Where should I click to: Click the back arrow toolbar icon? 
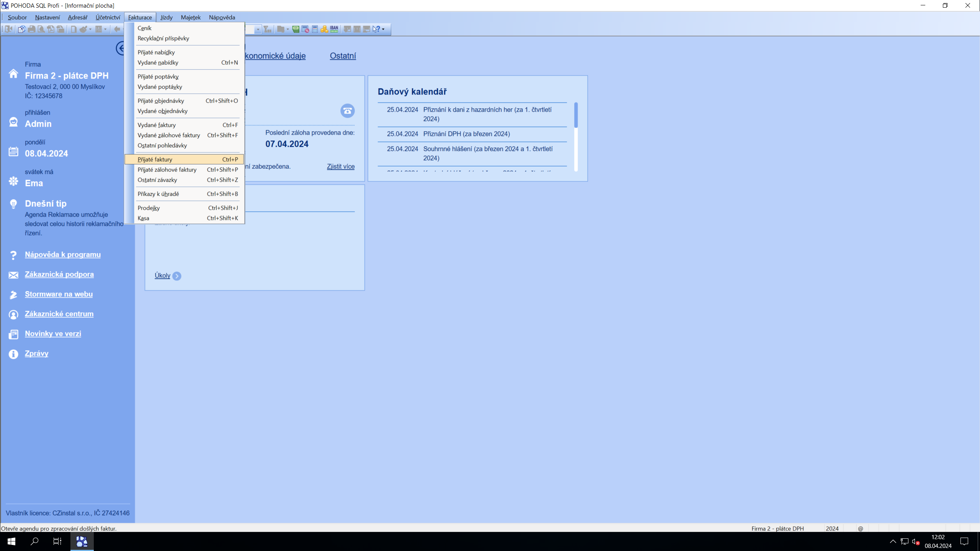[x=117, y=29]
